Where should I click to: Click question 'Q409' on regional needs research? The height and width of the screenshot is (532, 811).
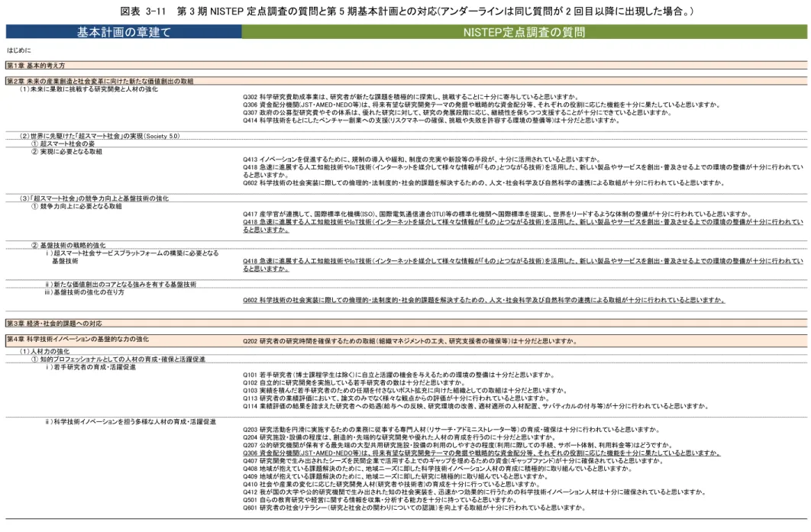point(395,476)
